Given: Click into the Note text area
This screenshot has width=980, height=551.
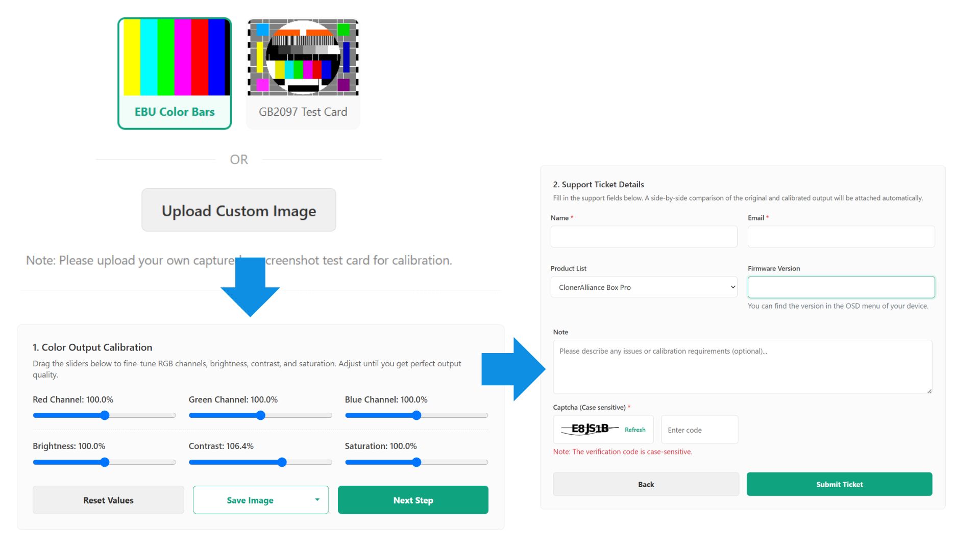Looking at the screenshot, I should [x=743, y=367].
